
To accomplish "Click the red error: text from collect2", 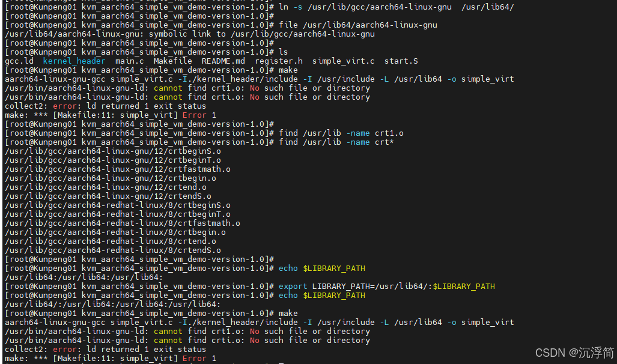I will pos(64,106).
